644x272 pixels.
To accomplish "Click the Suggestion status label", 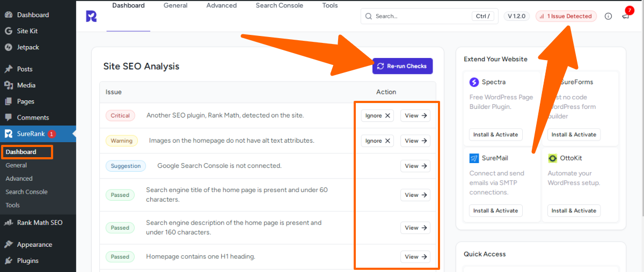I will 126,166.
